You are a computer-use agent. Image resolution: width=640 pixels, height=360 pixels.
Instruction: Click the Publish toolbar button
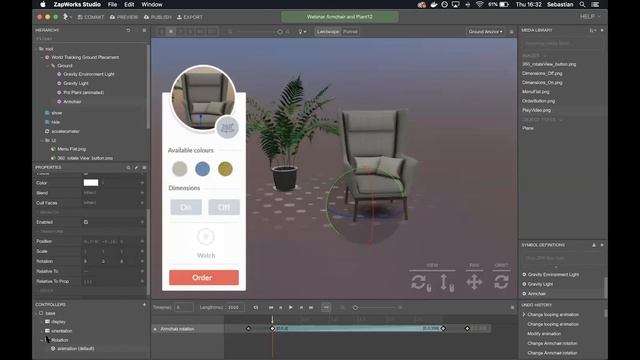click(x=158, y=17)
